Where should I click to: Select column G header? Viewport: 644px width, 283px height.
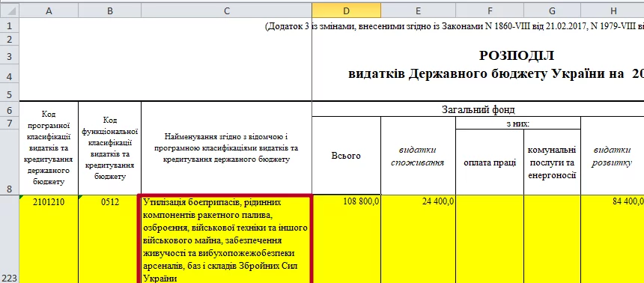pos(552,11)
